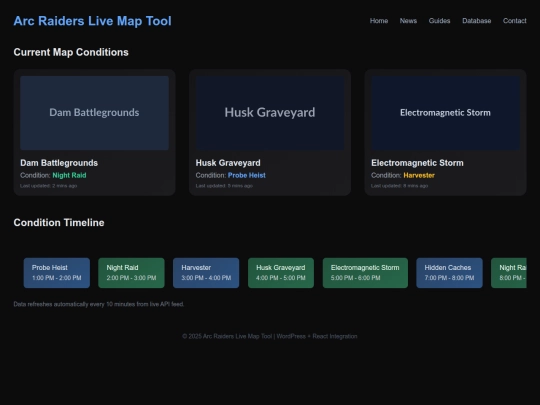This screenshot has width=540, height=405.
Task: Open the Contact page link
Action: pyautogui.click(x=515, y=21)
